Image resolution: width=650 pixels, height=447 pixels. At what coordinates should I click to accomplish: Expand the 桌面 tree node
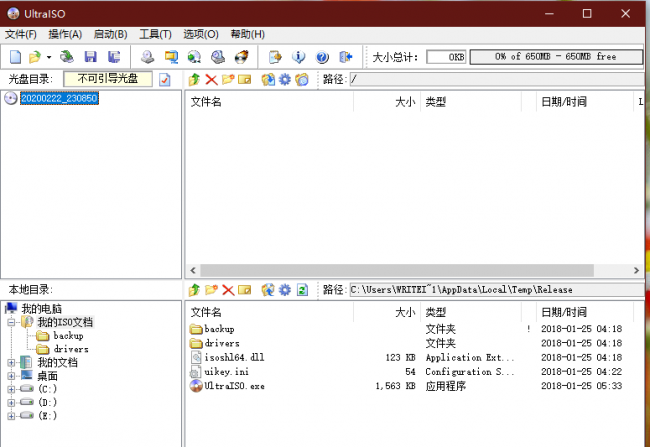pyautogui.click(x=11, y=376)
